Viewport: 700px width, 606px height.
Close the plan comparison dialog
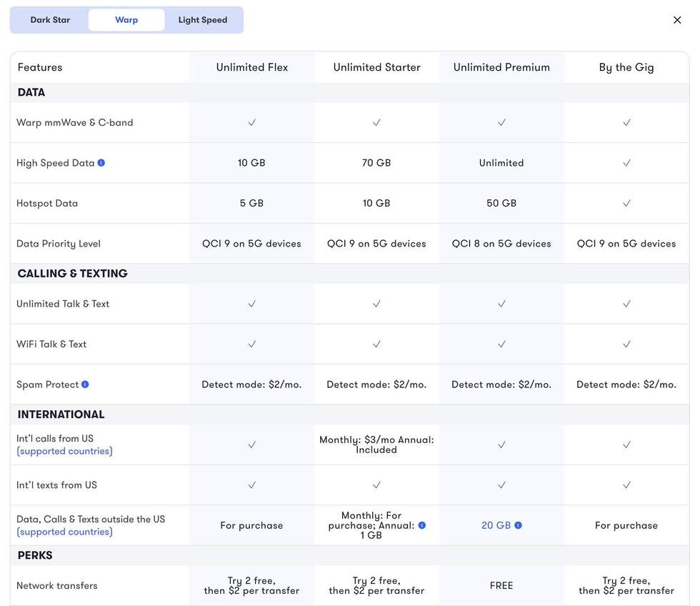tap(677, 20)
